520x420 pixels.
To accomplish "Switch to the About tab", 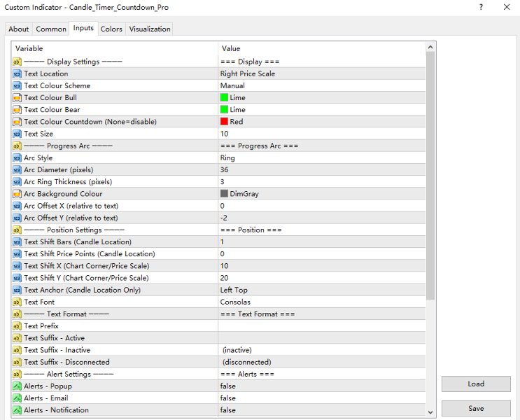I will point(19,29).
